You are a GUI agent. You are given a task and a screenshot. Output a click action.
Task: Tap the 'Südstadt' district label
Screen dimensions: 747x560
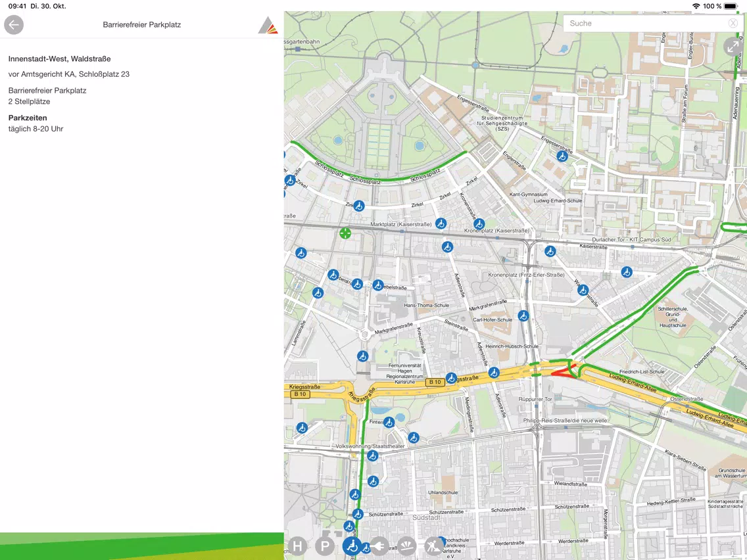point(426,518)
